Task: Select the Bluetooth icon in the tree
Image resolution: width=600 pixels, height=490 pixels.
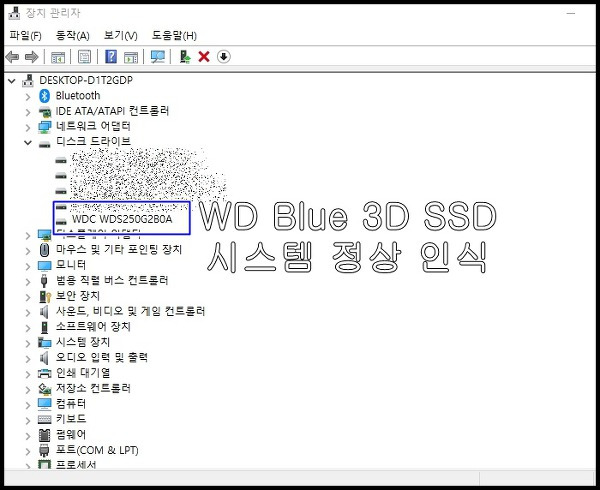Action: tap(44, 96)
